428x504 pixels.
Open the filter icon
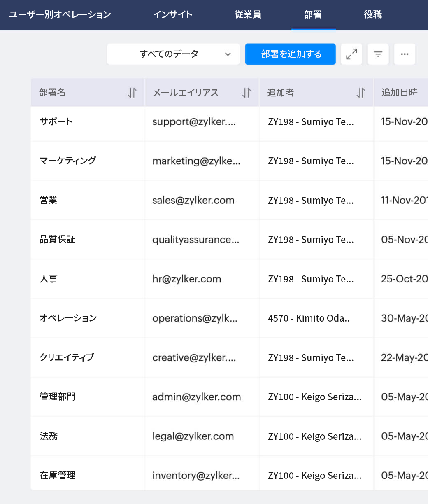click(x=378, y=54)
